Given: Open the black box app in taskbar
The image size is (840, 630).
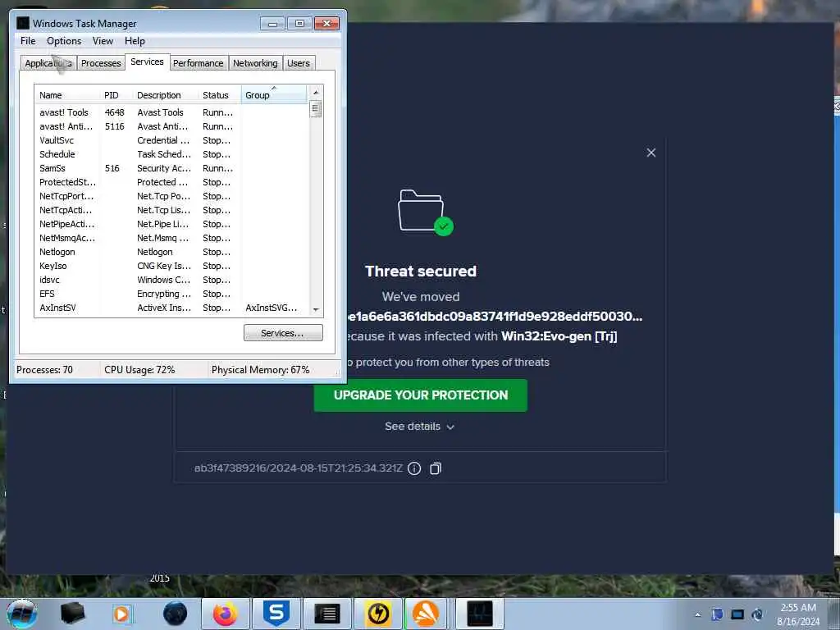Looking at the screenshot, I should (72, 614).
